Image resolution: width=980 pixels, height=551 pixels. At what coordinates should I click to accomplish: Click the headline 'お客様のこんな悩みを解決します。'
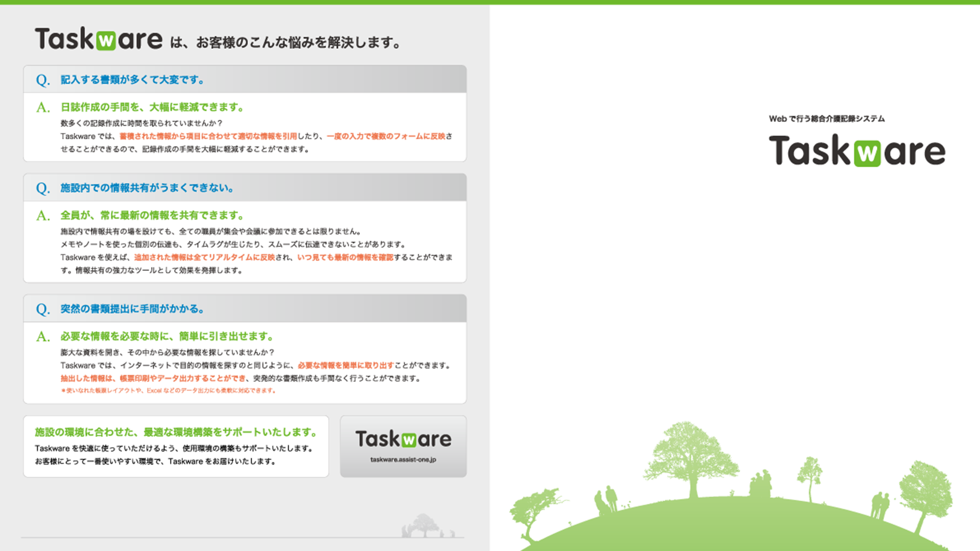click(x=298, y=42)
